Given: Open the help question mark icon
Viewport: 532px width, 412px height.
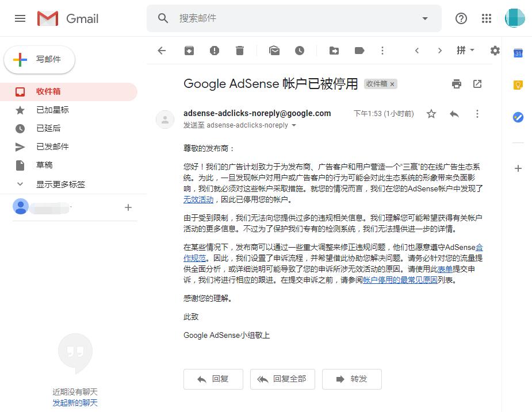Looking at the screenshot, I should coord(461,18).
